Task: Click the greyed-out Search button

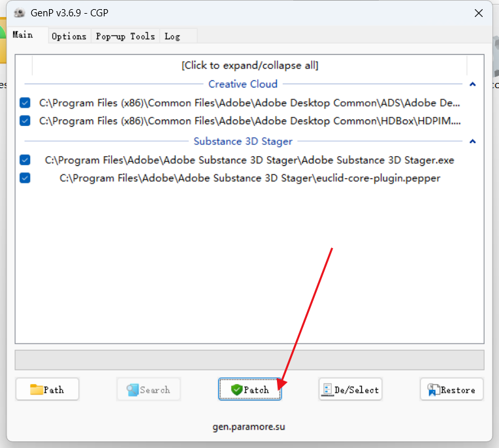Action: coord(149,389)
